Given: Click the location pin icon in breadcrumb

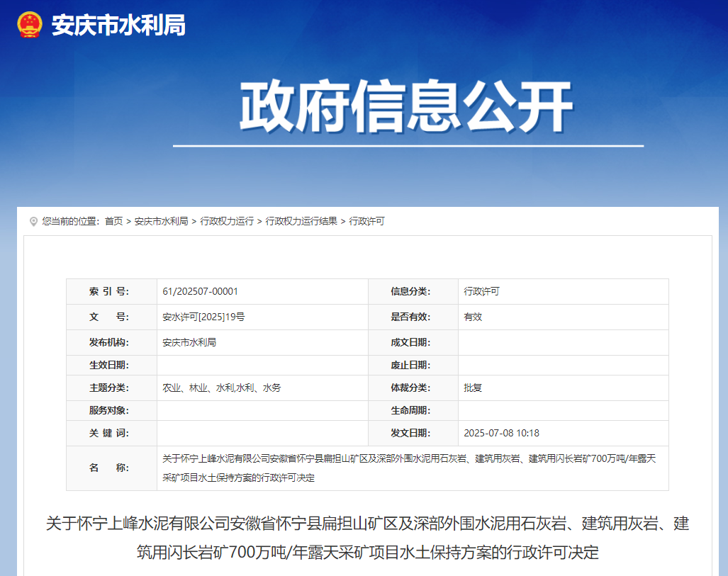Looking at the screenshot, I should coord(33,222).
